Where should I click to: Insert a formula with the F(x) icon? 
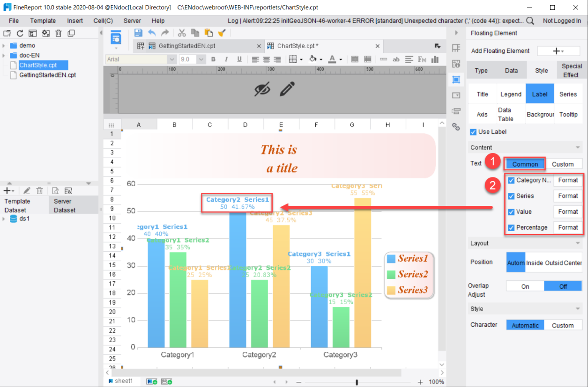tap(422, 59)
